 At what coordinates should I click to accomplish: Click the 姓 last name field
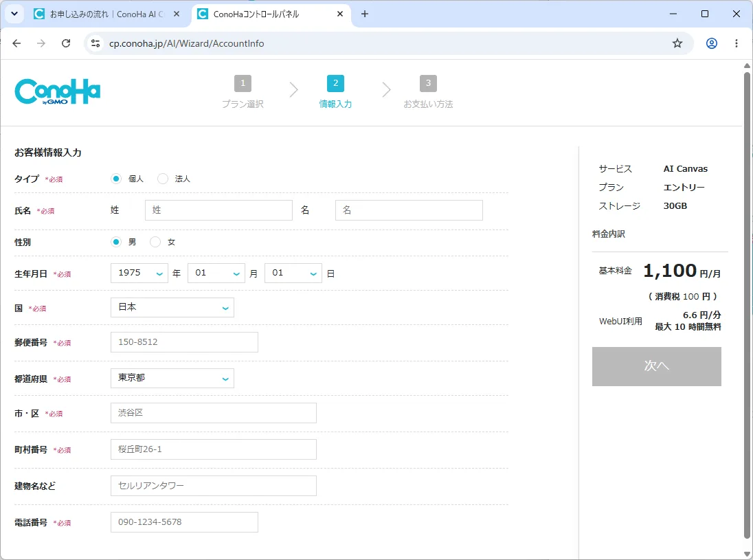pyautogui.click(x=218, y=210)
